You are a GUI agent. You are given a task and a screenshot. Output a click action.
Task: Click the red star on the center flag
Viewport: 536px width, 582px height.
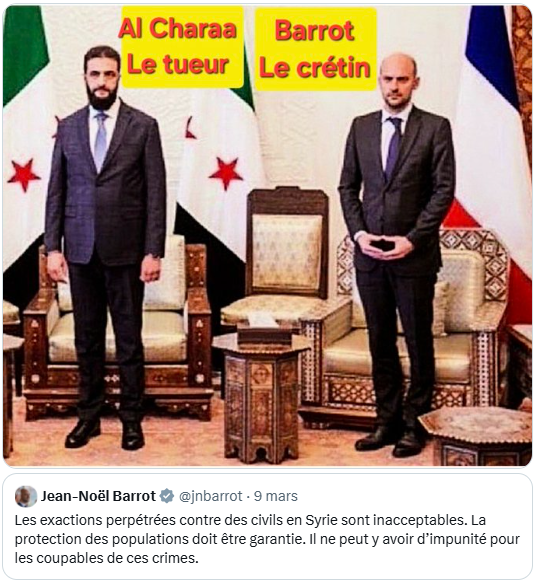click(225, 173)
